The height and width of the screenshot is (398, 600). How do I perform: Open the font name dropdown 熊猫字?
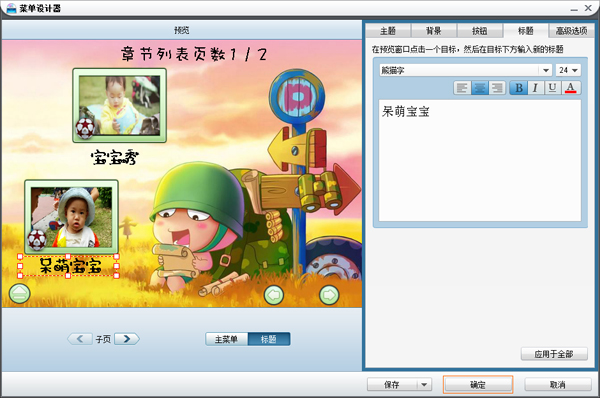point(546,70)
